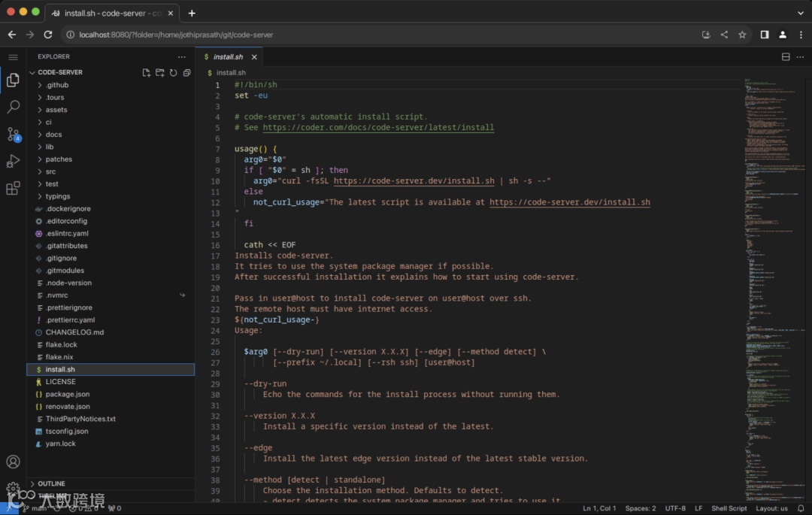Collapse all folders in Explorer
Viewport: 812px width, 515px height.
186,73
